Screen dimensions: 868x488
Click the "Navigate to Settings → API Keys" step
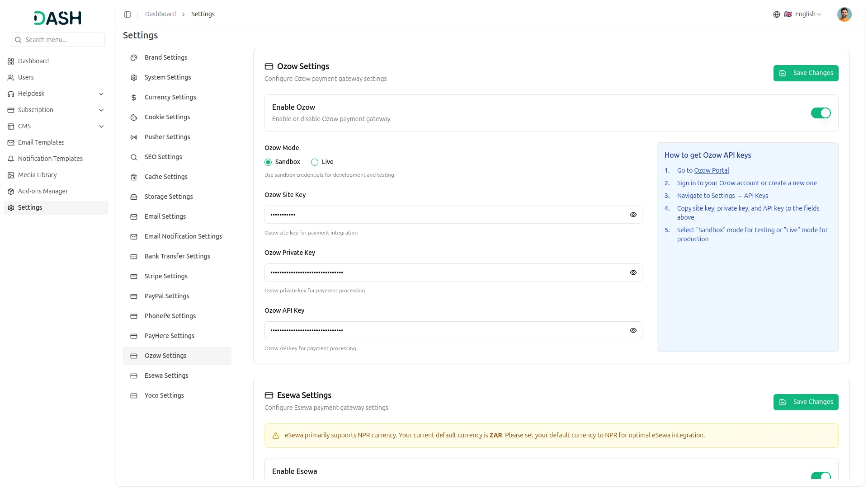722,196
